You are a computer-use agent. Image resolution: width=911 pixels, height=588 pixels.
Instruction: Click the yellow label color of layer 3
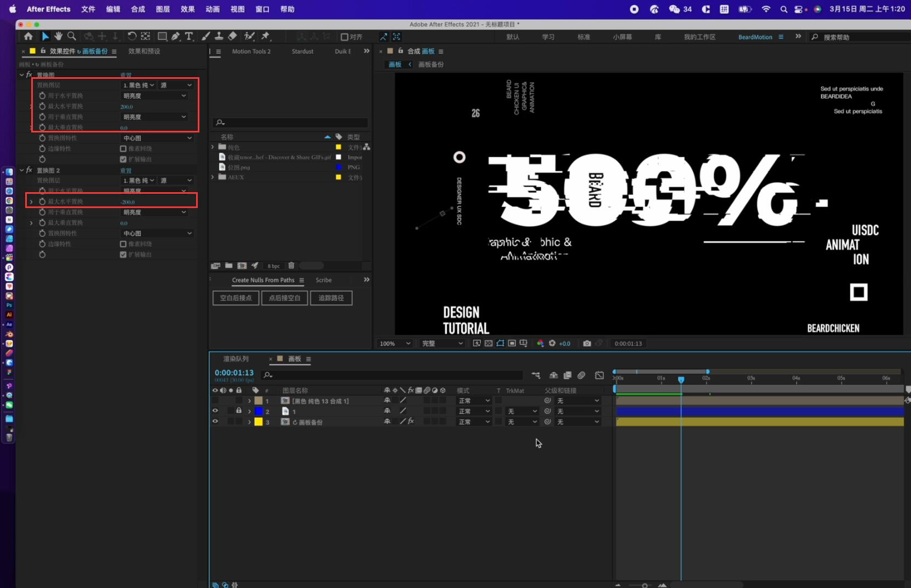tap(259, 422)
